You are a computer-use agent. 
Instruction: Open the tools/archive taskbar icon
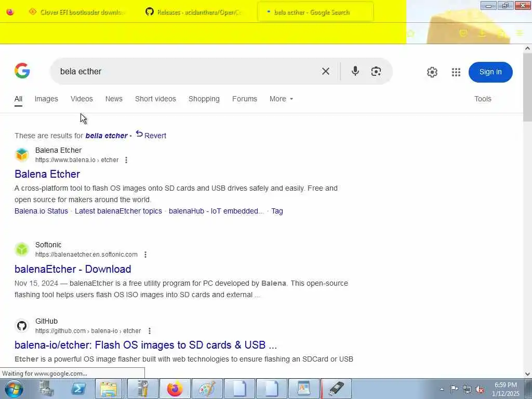(143, 389)
